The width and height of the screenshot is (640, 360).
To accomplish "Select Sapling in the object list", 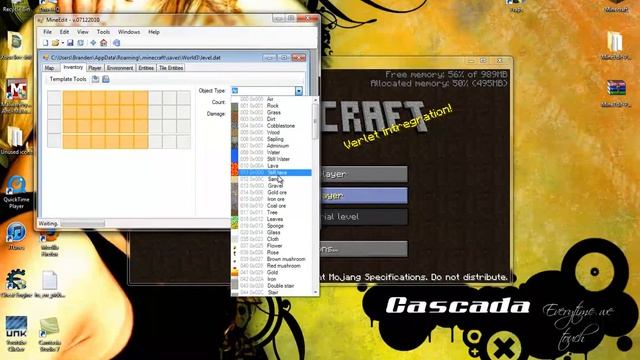I will (271, 139).
